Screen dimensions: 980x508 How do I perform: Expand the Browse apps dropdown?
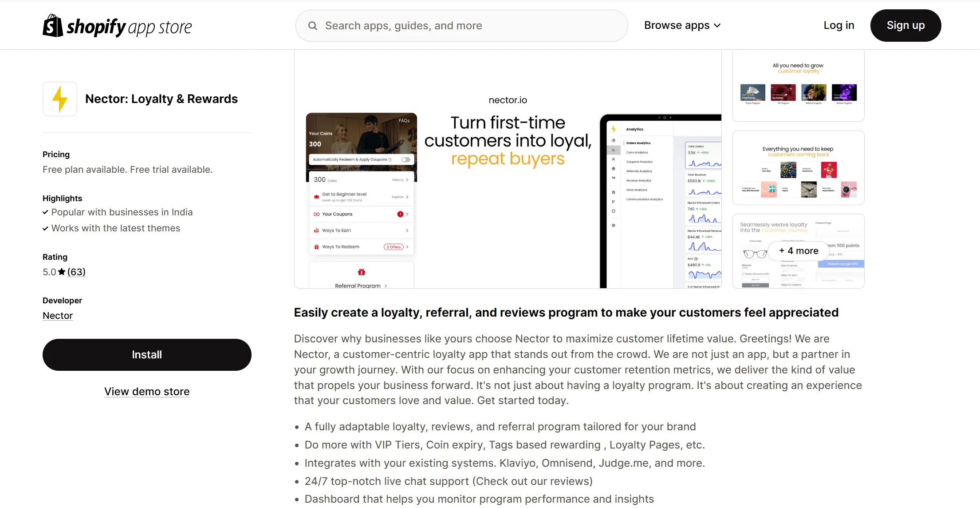(x=682, y=26)
